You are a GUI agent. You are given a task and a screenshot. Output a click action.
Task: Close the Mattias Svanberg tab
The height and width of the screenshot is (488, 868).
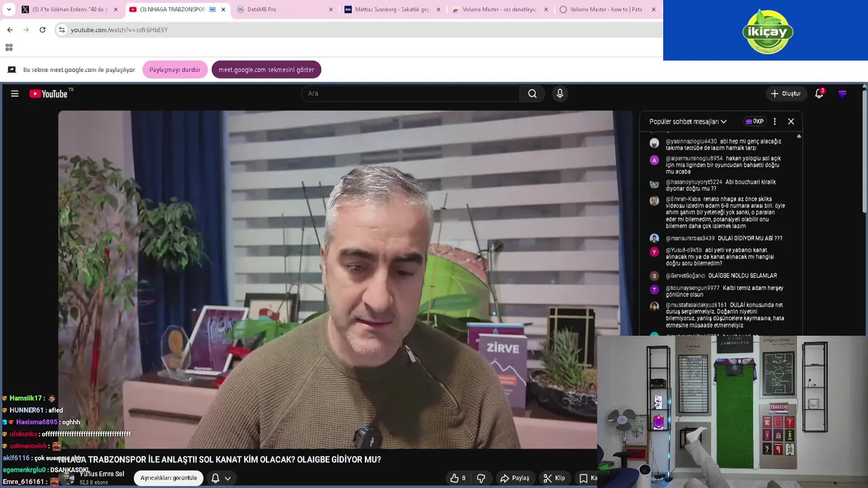[438, 9]
